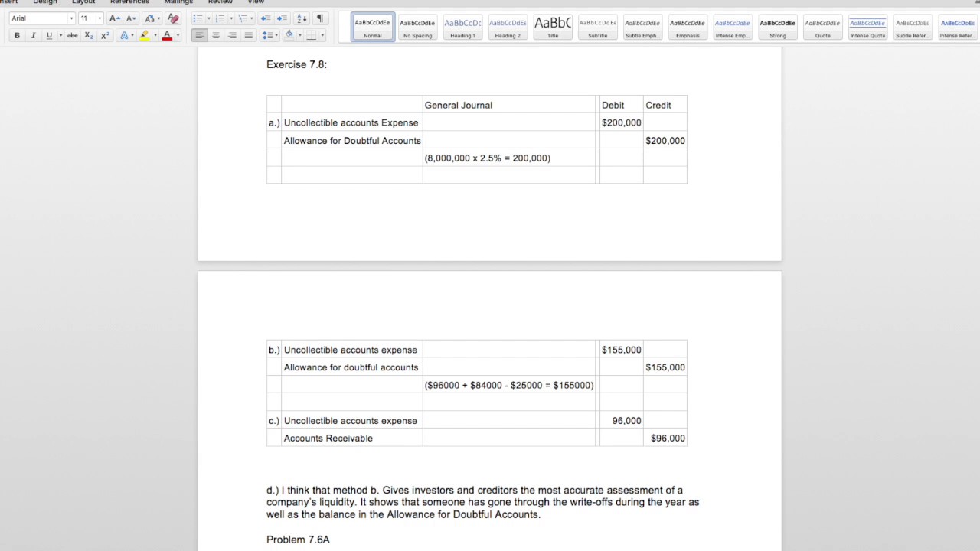
Task: Apply the Heading 2 style
Action: [508, 27]
